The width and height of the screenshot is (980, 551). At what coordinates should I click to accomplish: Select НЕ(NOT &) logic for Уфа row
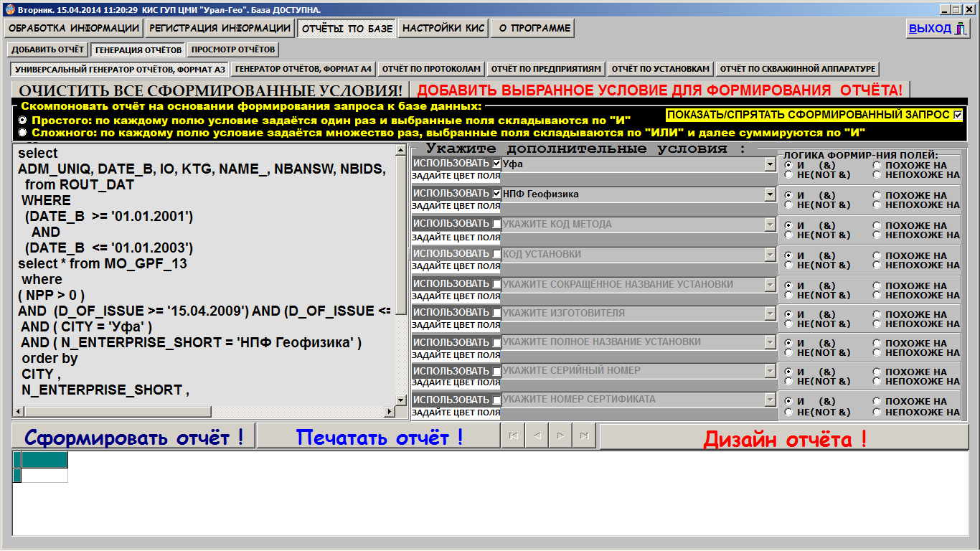[x=789, y=174]
